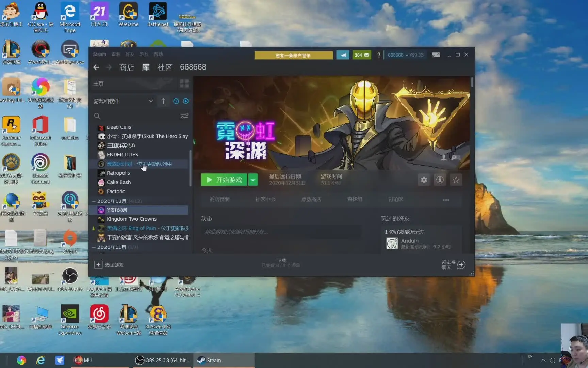The height and width of the screenshot is (368, 588).
Task: Show game info circle icon
Action: click(440, 180)
